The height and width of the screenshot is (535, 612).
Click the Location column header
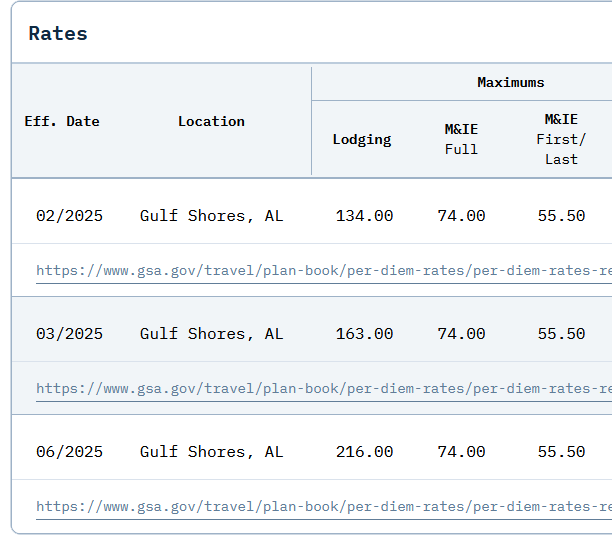[x=211, y=121]
